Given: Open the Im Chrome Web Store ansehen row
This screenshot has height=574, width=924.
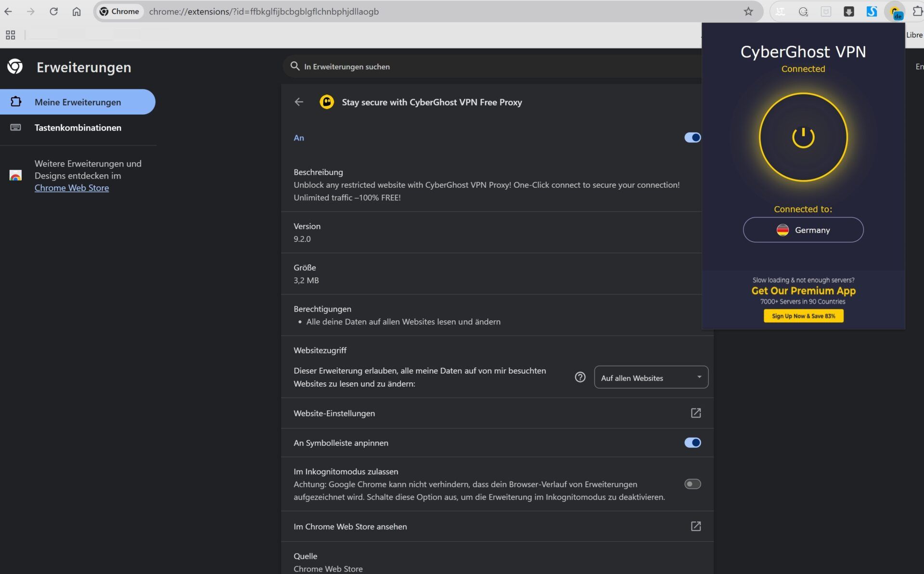Looking at the screenshot, I should click(497, 526).
